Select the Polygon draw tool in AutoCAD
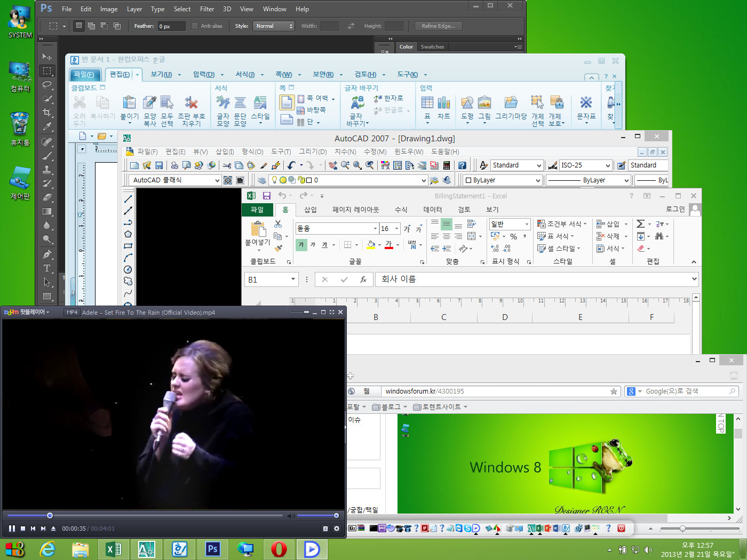The height and width of the screenshot is (560, 747). coord(128,234)
